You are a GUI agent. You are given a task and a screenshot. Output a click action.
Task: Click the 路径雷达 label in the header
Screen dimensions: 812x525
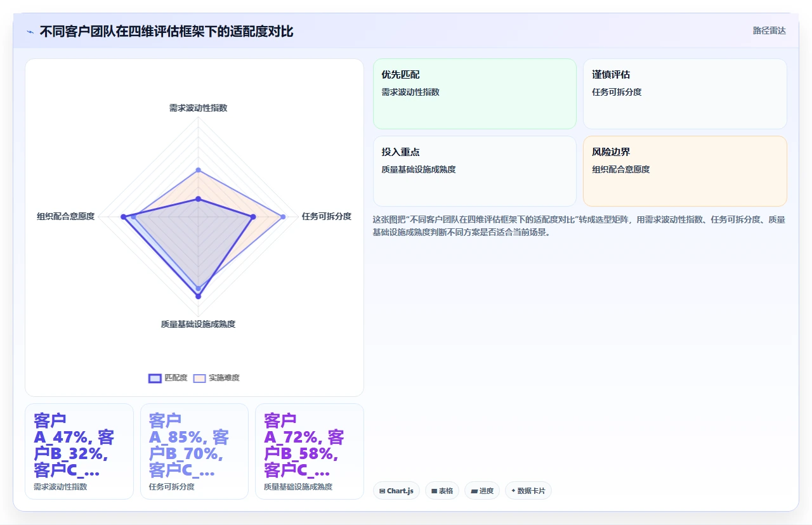769,30
